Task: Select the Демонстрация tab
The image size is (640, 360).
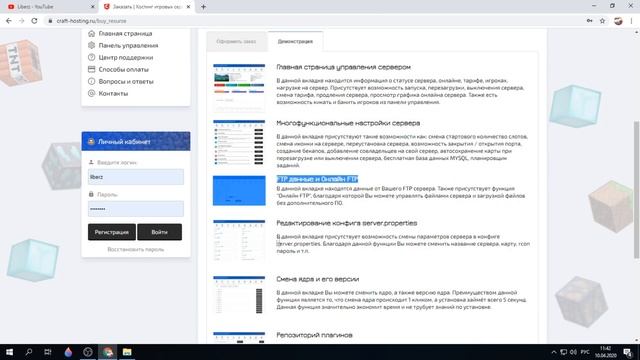Action: click(295, 41)
